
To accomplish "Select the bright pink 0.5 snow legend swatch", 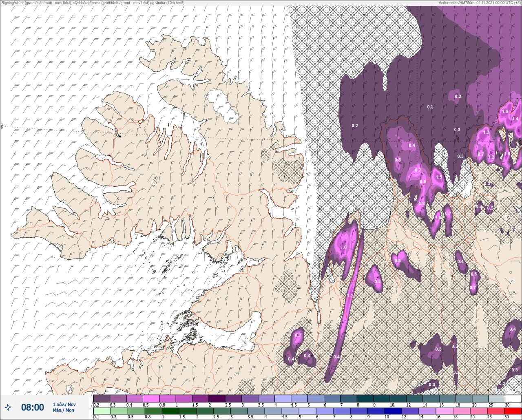I will pos(151,398).
